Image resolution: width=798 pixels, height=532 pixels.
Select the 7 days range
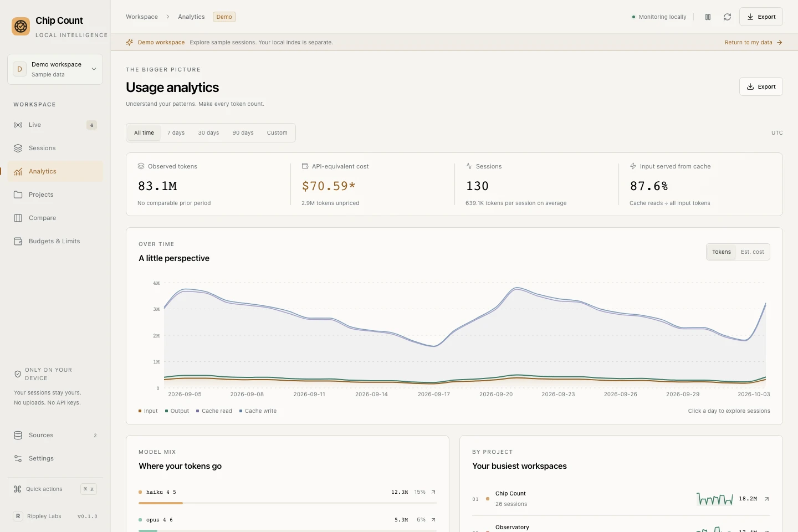click(176, 133)
